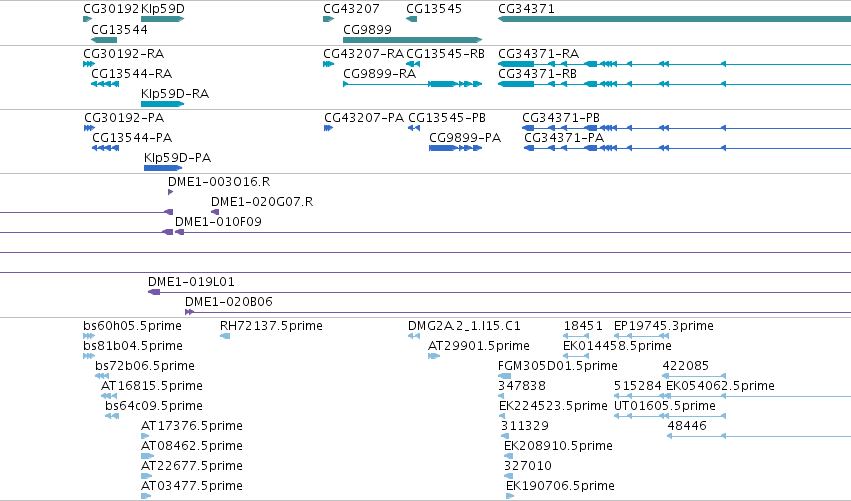851x501 pixels.
Task: Select the EK224523.5prime EST label
Action: [554, 406]
